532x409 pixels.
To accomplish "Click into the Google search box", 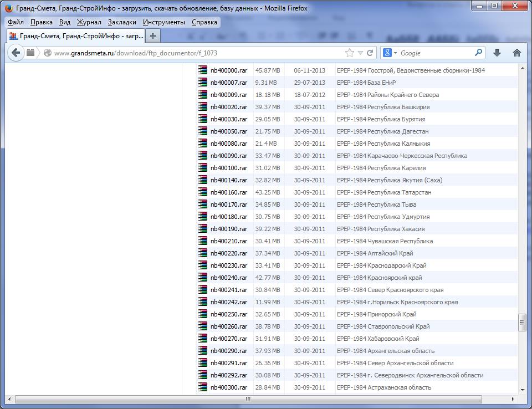I will [x=436, y=53].
